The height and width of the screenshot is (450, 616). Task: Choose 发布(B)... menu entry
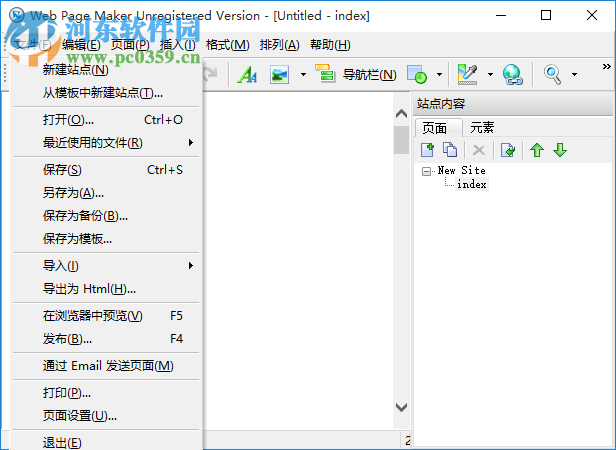coord(106,338)
